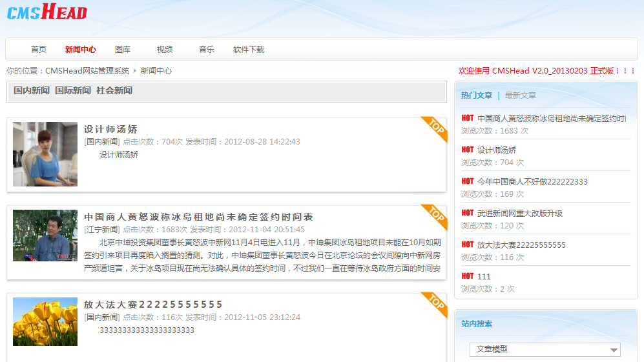Click the HOT badge beside 111

(468, 276)
